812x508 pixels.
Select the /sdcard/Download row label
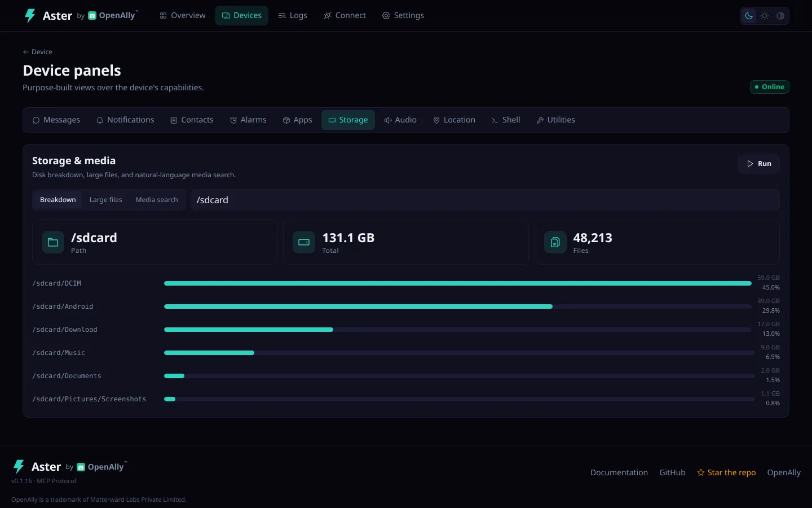65,330
